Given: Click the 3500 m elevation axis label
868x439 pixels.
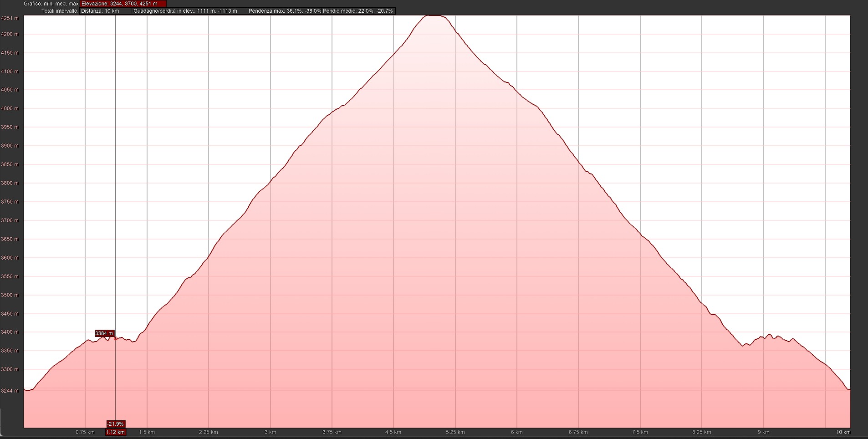Looking at the screenshot, I should pos(10,295).
